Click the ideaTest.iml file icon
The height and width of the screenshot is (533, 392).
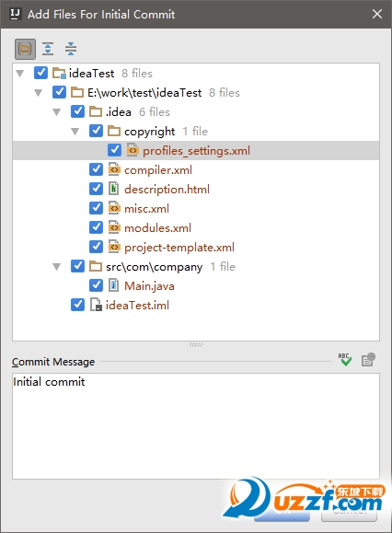point(96,305)
